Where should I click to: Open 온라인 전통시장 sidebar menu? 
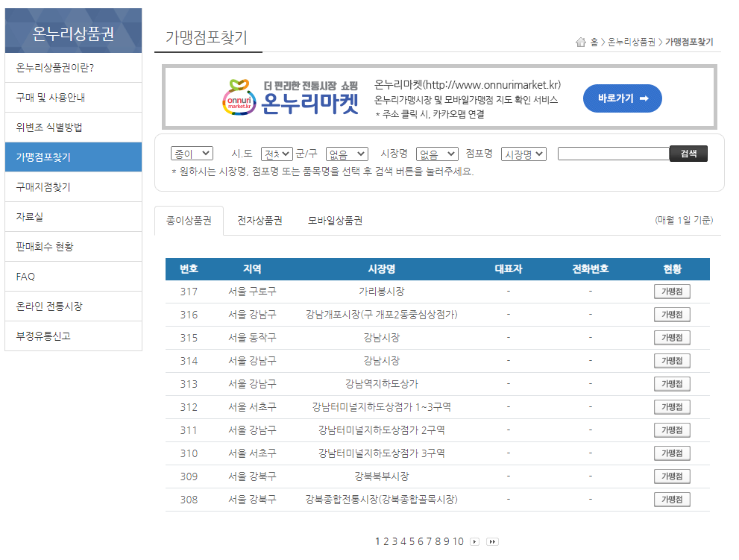click(74, 306)
